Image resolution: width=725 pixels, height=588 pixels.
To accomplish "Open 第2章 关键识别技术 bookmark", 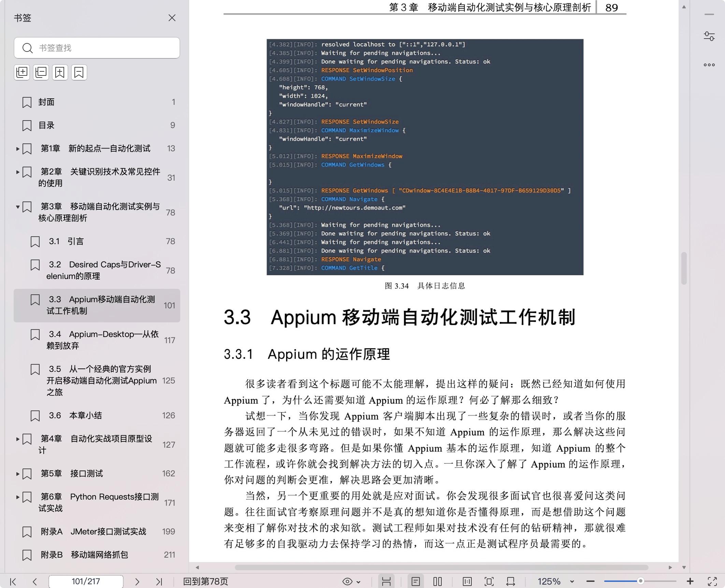I will 97,178.
